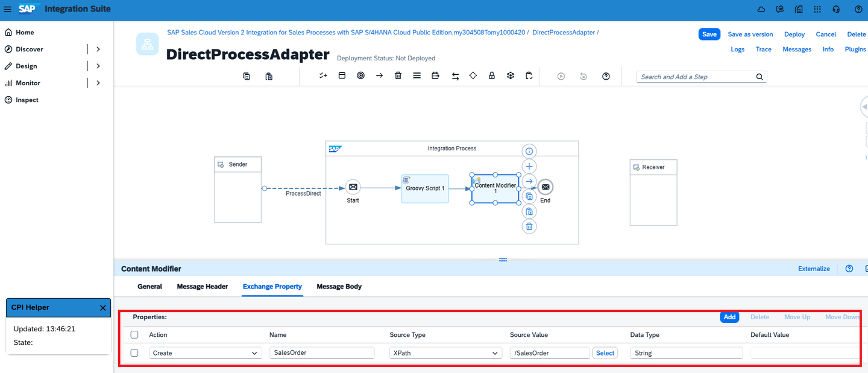The height and width of the screenshot is (373, 868).
Task: Select the Connector arrow in the palette
Action: [x=379, y=75]
